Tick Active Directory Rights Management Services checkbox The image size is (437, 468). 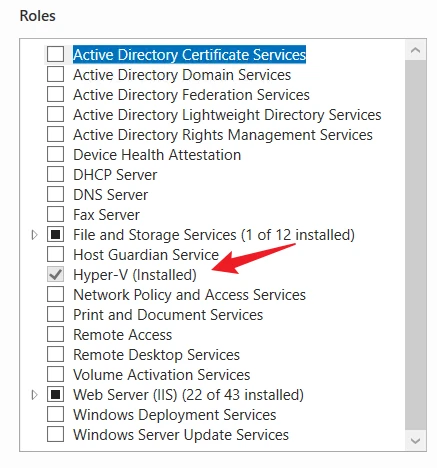tap(55, 134)
